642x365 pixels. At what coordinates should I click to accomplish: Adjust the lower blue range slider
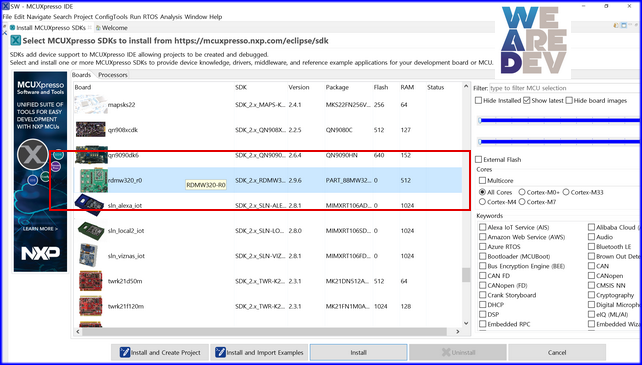tap(559, 142)
